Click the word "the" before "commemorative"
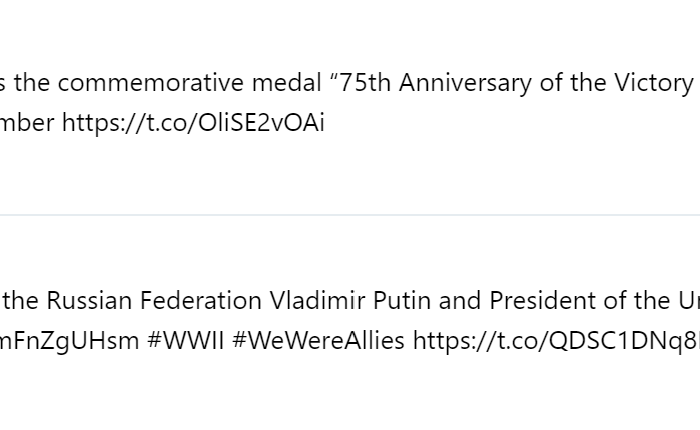The image size is (700, 430). (32, 83)
